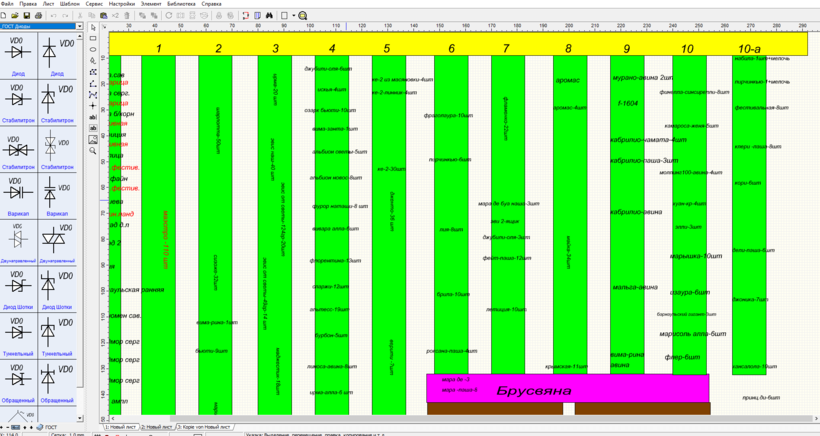Open the Файл menu
820x436 pixels.
7,4
